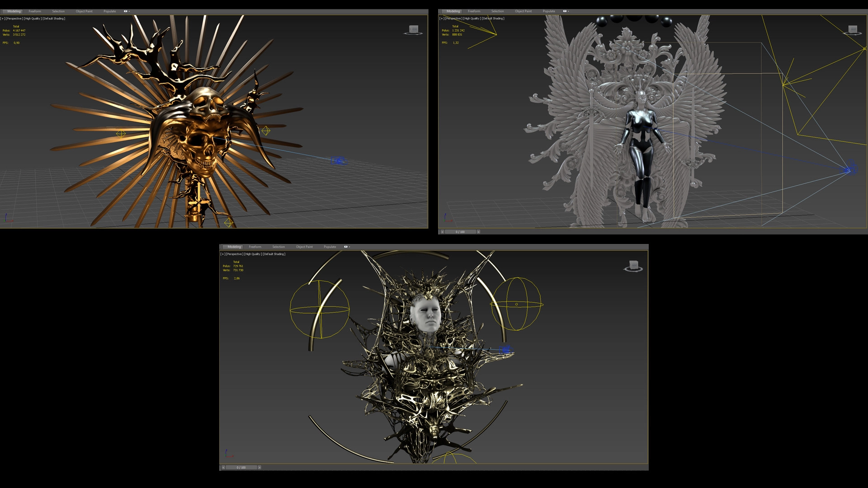
Task: Open the [Default Shading] menu in the bottom viewport
Action: pyautogui.click(x=274, y=254)
